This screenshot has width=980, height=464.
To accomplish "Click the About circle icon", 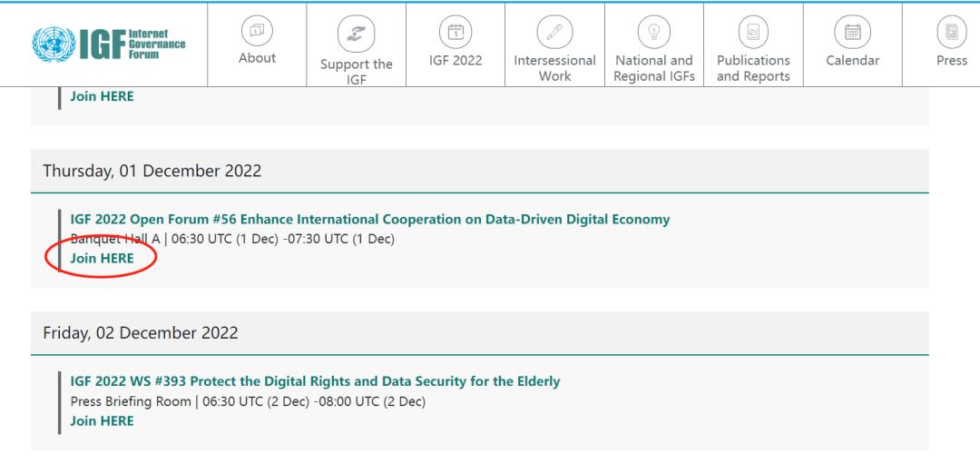I will [x=257, y=31].
